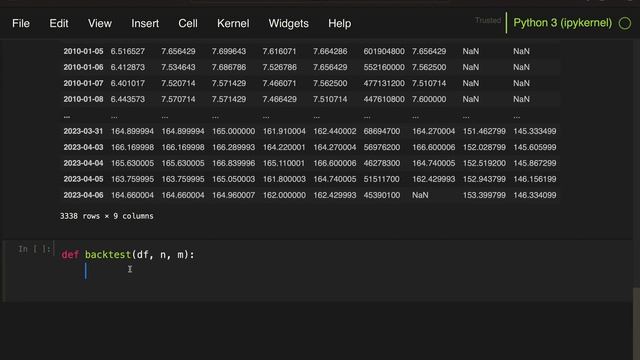Click cell value 152.943799

click(484, 179)
